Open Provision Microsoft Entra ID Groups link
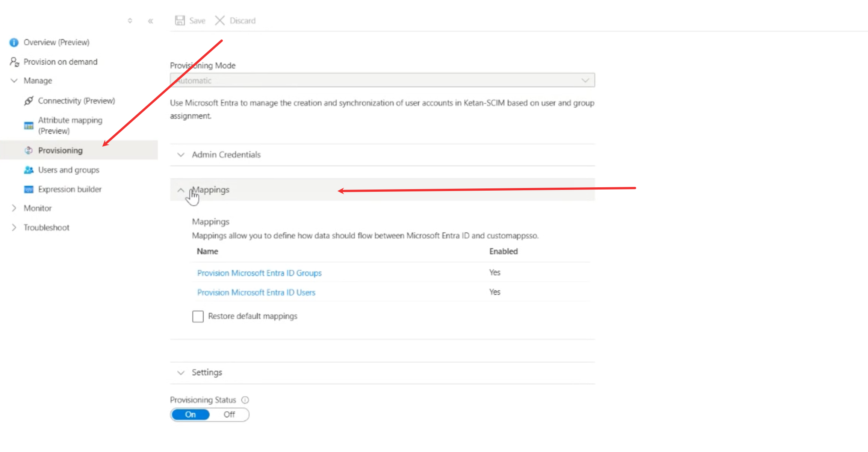The image size is (868, 452). 259,273
